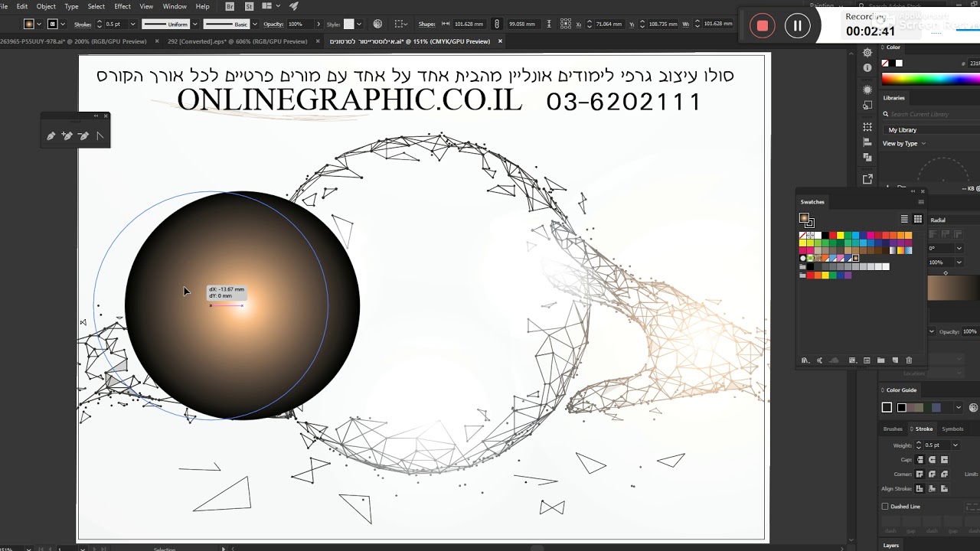The height and width of the screenshot is (551, 980).
Task: Open the My Library dropdown
Action: pos(930,130)
